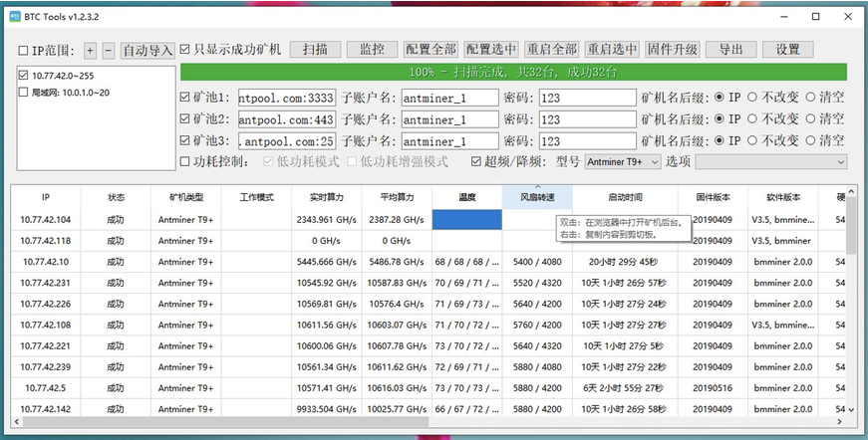This screenshot has width=868, height=440.
Task: Click the 扫描 scan button
Action: [x=316, y=49]
